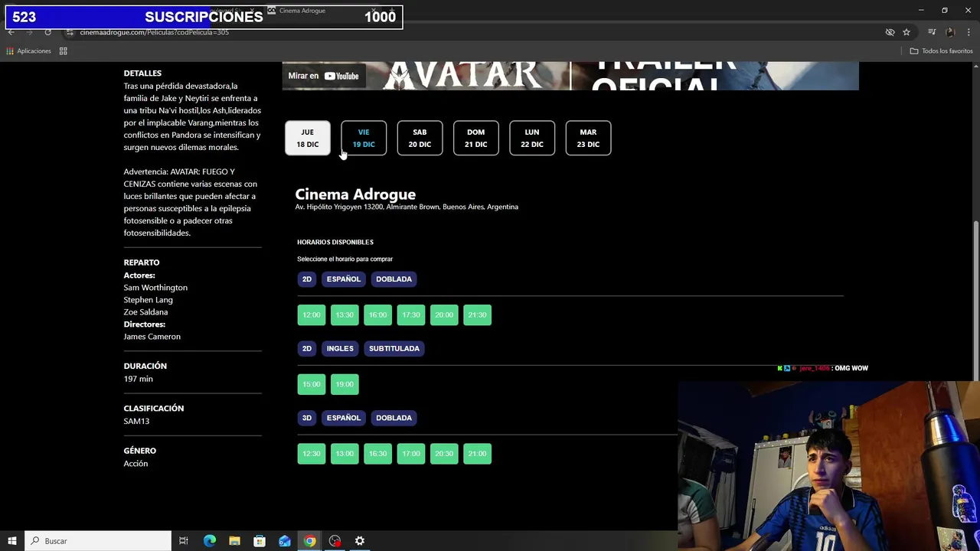Choose the 17:30 2D Español showtime
The height and width of the screenshot is (551, 980).
tap(411, 315)
